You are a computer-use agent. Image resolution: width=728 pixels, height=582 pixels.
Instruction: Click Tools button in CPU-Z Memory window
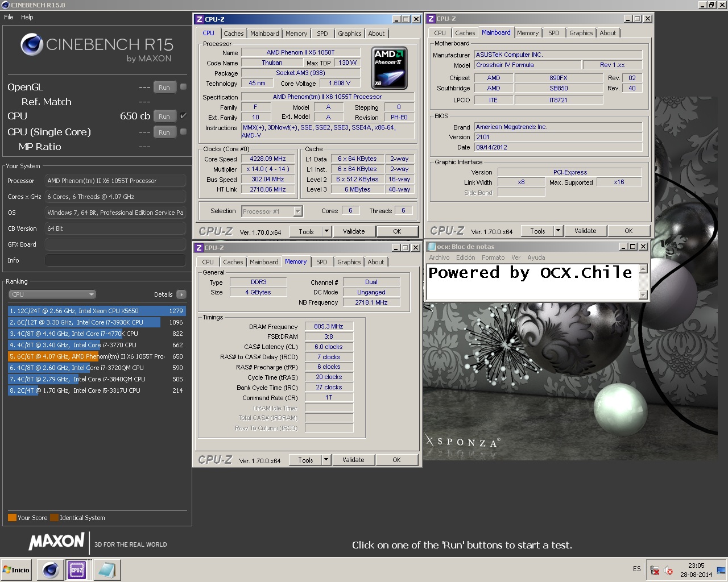pyautogui.click(x=305, y=460)
